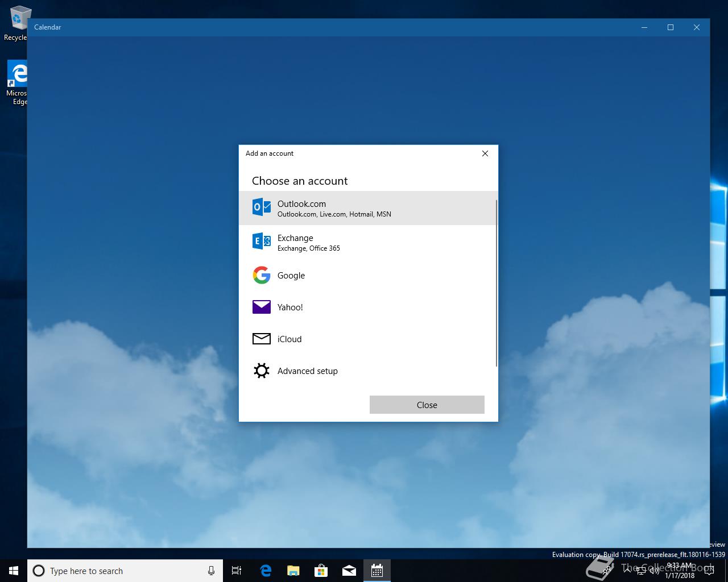Image resolution: width=728 pixels, height=582 pixels.
Task: Select the Exchange account label
Action: tap(295, 238)
